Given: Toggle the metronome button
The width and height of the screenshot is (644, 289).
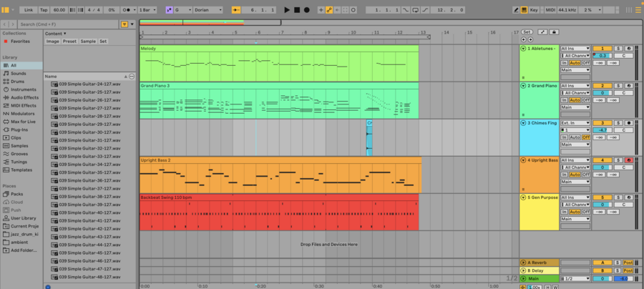Looking at the screenshot, I should 127,10.
